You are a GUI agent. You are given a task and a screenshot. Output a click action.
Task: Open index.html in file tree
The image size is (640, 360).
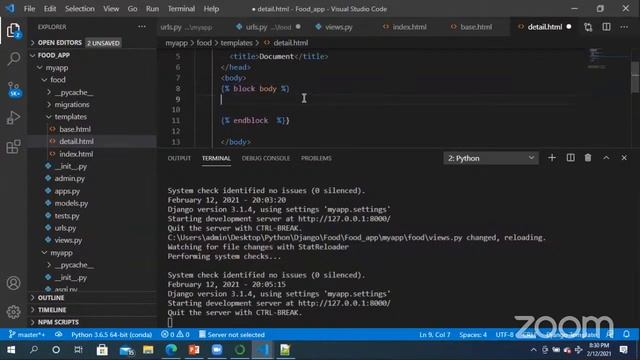point(76,154)
